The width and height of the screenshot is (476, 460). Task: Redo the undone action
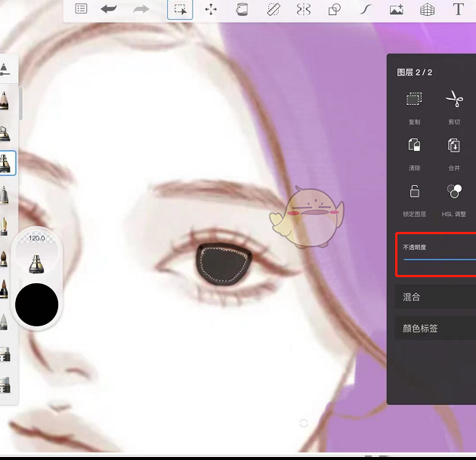[141, 9]
